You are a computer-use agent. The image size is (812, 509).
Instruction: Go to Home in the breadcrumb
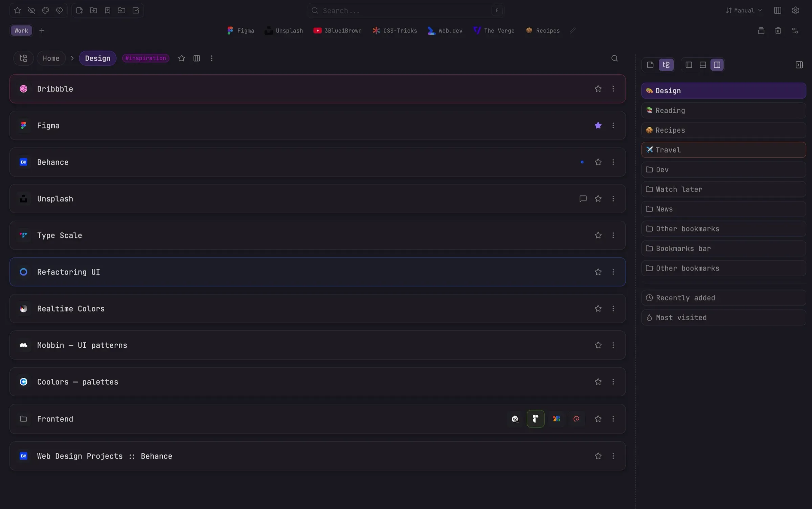51,58
